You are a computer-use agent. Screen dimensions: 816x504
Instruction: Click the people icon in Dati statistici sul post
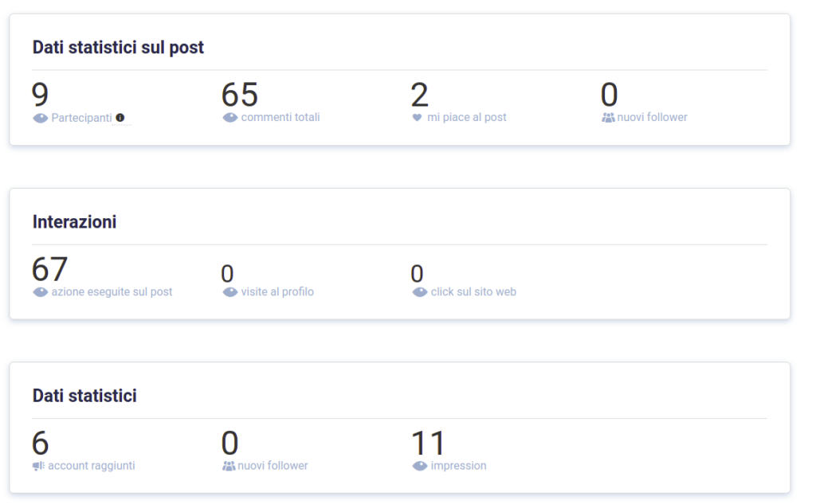point(608,118)
